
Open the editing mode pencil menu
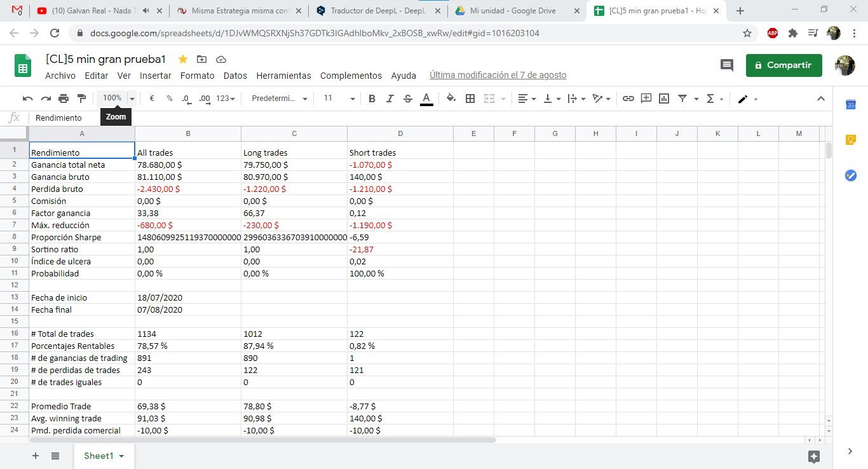[747, 99]
